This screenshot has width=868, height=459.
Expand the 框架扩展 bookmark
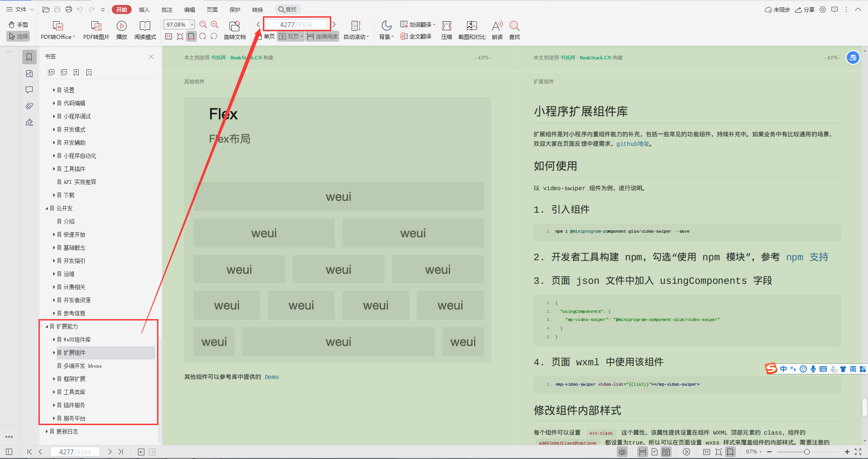tap(54, 379)
